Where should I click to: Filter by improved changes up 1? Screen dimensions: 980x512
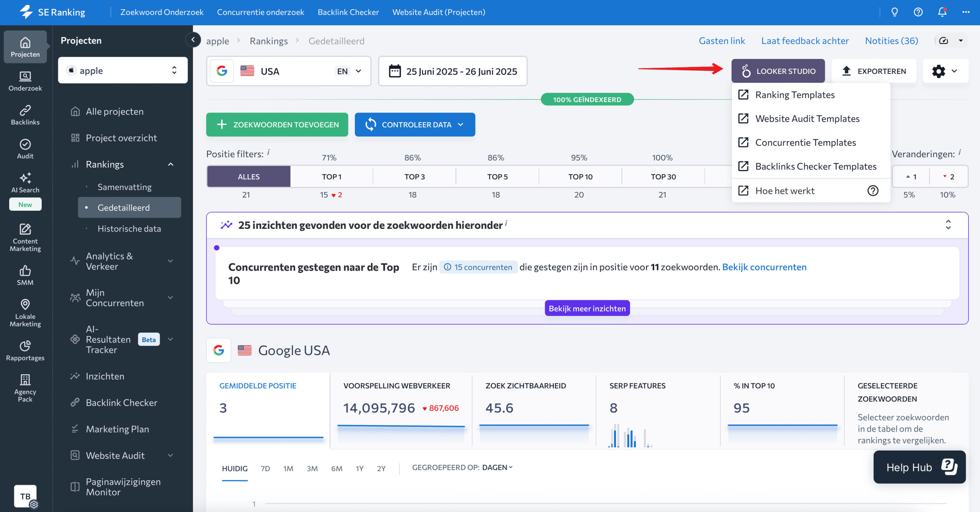click(911, 176)
